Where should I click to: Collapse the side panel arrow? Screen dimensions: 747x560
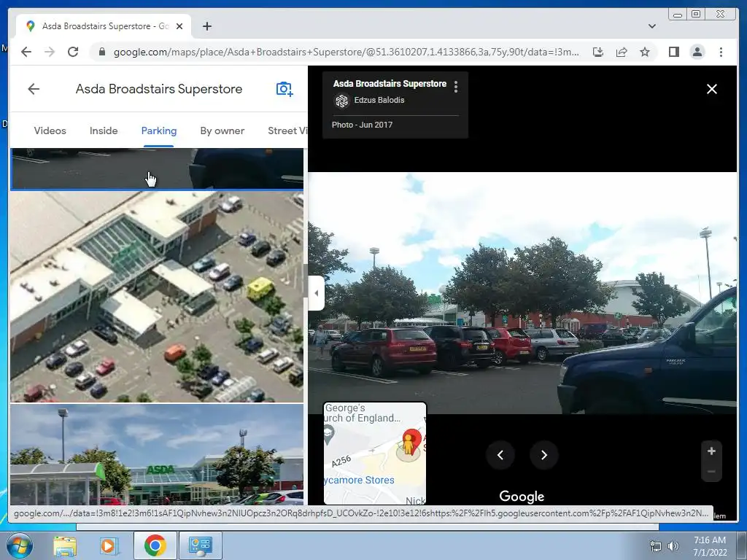click(x=317, y=293)
